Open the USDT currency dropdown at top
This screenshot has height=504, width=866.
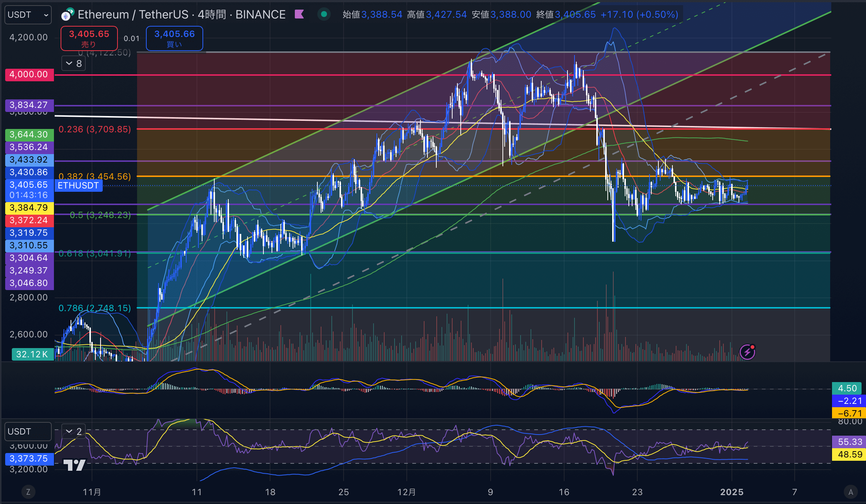pyautogui.click(x=28, y=15)
